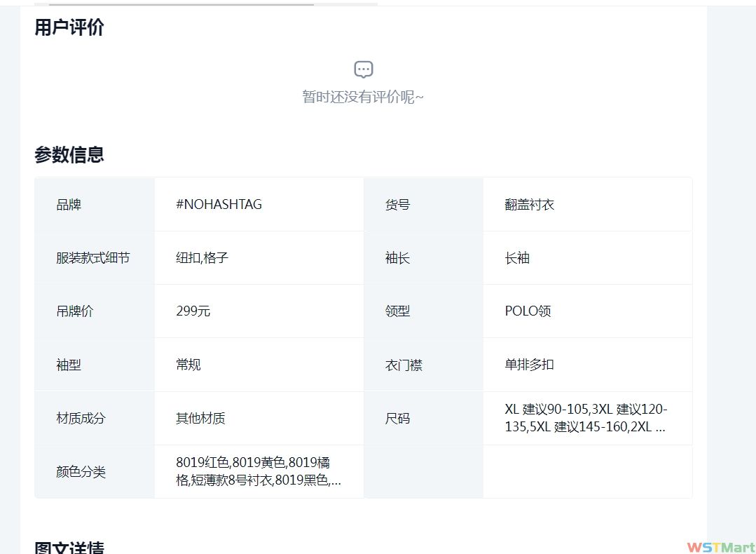Click the #NOHASHTAG brand value

[219, 205]
